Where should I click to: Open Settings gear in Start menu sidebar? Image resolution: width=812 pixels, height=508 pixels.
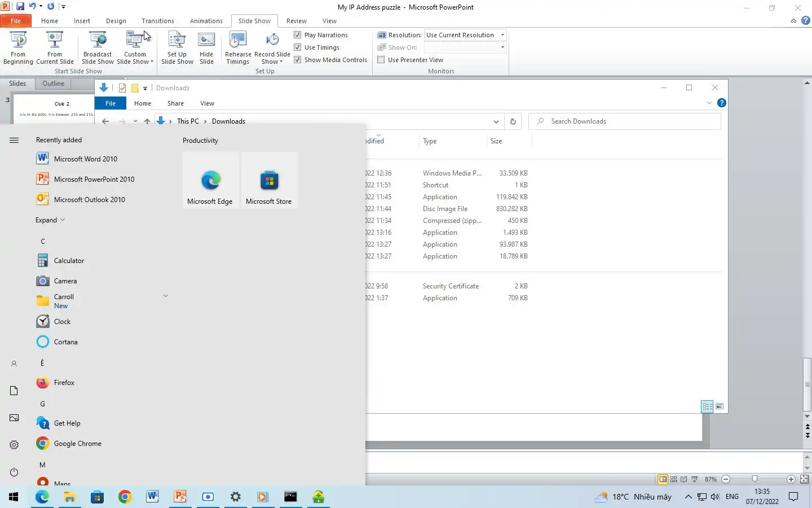(x=14, y=445)
